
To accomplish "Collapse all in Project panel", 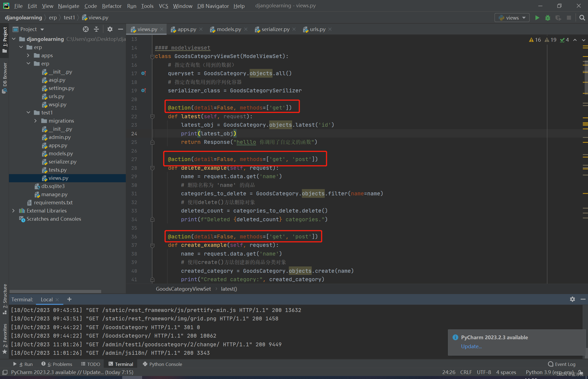I will [x=96, y=29].
